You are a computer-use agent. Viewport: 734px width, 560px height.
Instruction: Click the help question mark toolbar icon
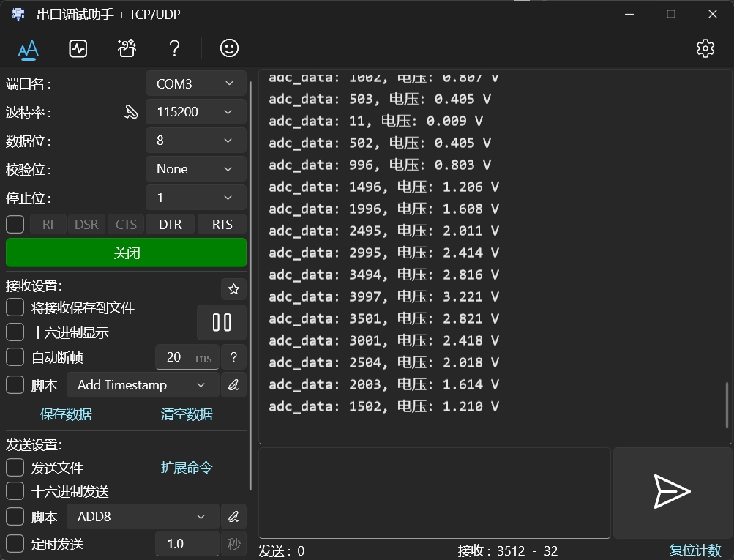pos(174,48)
